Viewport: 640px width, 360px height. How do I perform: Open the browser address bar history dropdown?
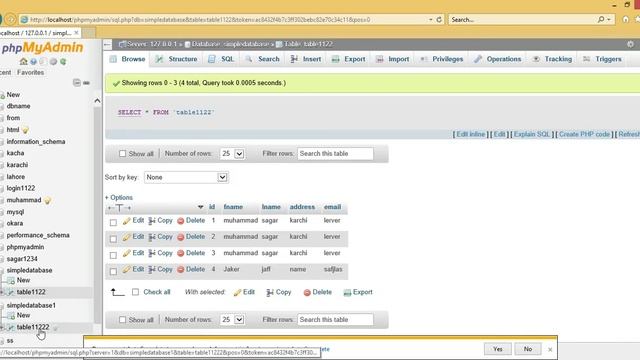point(431,19)
